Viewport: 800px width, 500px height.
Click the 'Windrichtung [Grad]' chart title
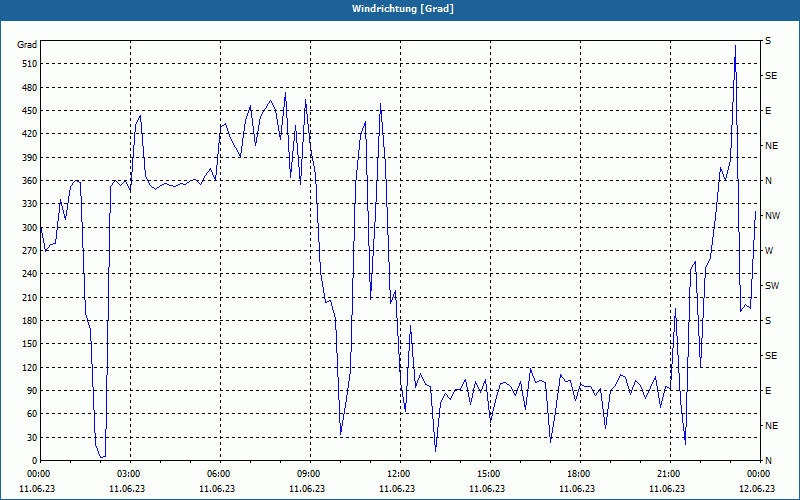403,9
